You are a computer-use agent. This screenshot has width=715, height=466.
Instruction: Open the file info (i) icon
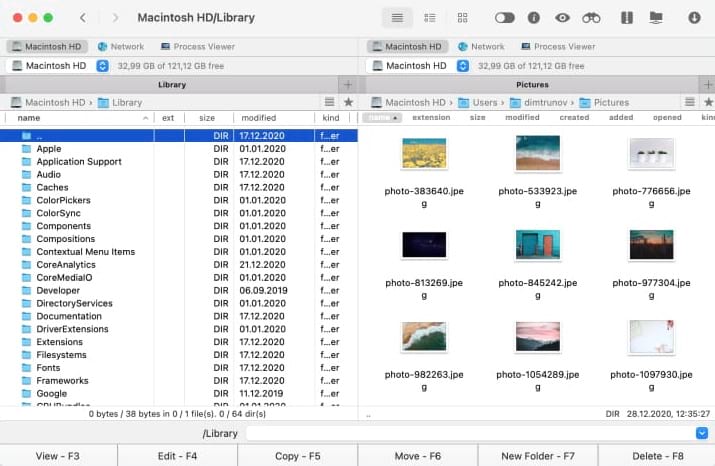[534, 18]
